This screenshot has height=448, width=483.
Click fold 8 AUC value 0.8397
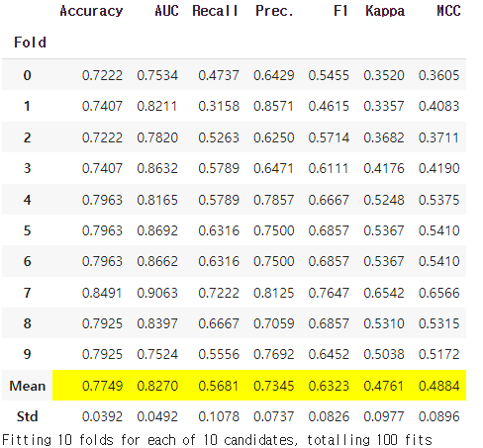[x=157, y=323]
